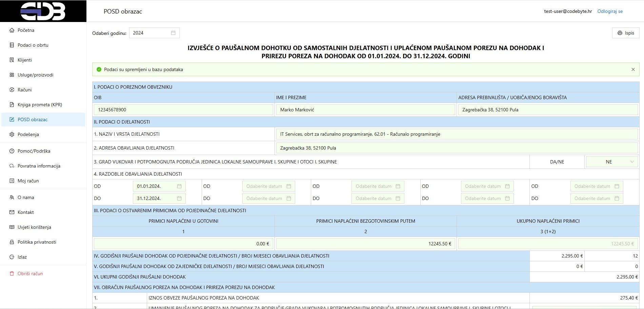Click the Podaci o obrtu sidebar icon
644x309 pixels.
12,45
